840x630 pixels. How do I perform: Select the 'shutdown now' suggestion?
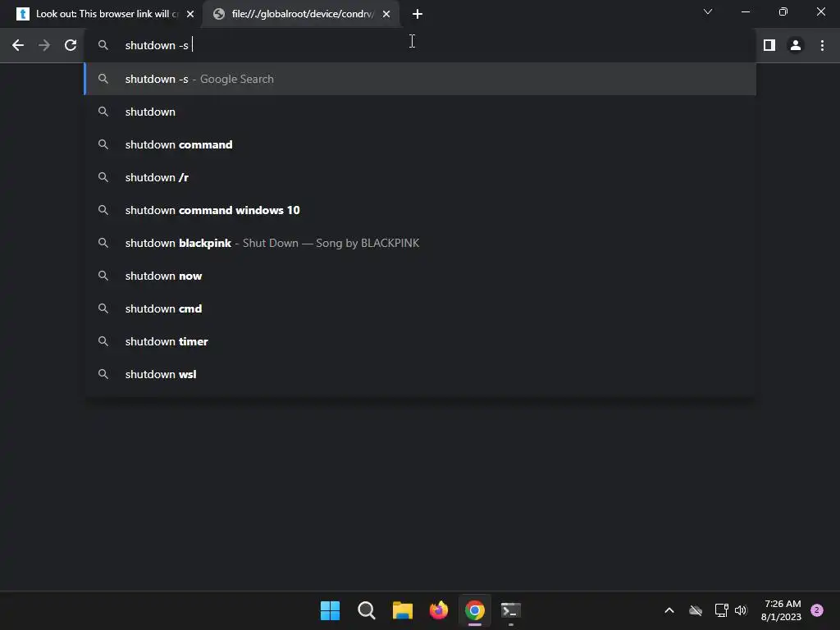coord(420,276)
